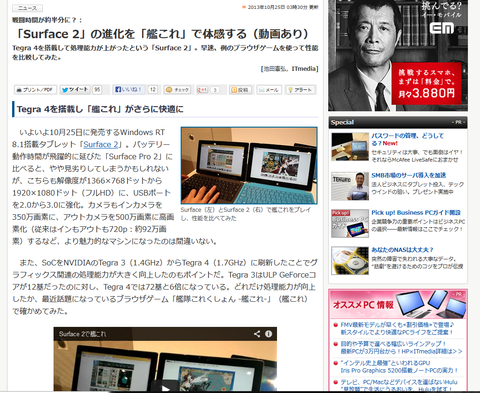The image size is (480, 393).
Task: Click the author credit 池田憲弘, ITmedia
Action: click(289, 69)
